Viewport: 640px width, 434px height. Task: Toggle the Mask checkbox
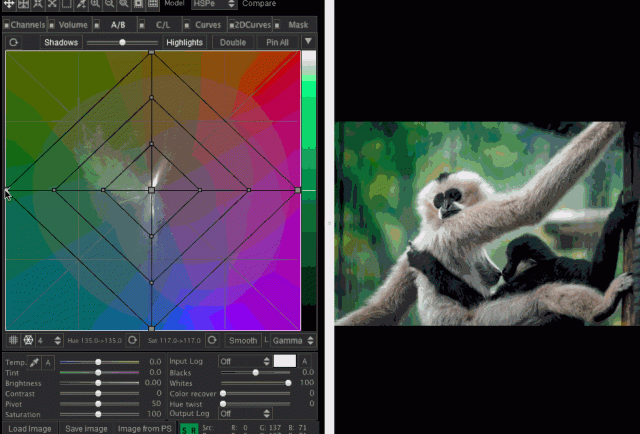[277, 25]
